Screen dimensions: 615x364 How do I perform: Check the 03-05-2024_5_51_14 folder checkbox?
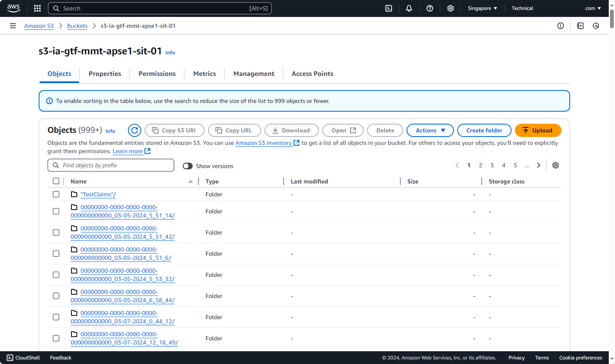click(56, 211)
